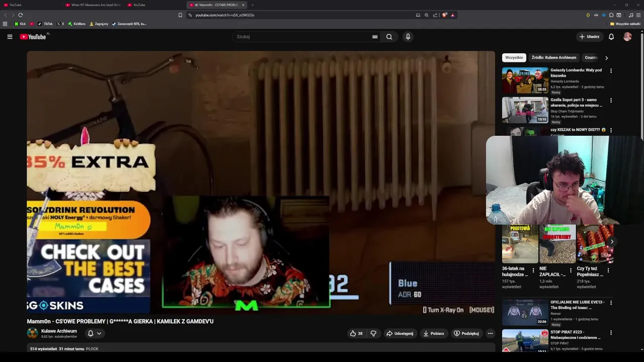Open options for Gzella Sopot video
The height and width of the screenshot is (362, 644).
[x=611, y=101]
